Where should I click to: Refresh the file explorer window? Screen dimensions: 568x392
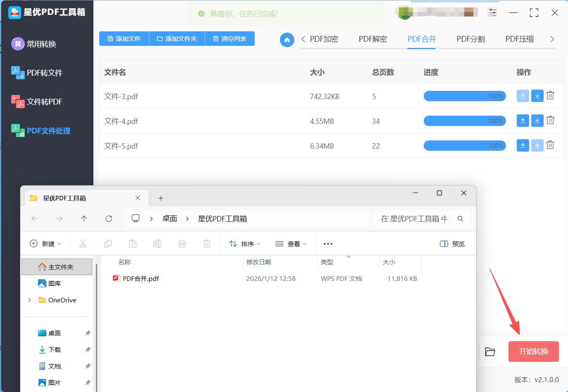coord(109,219)
